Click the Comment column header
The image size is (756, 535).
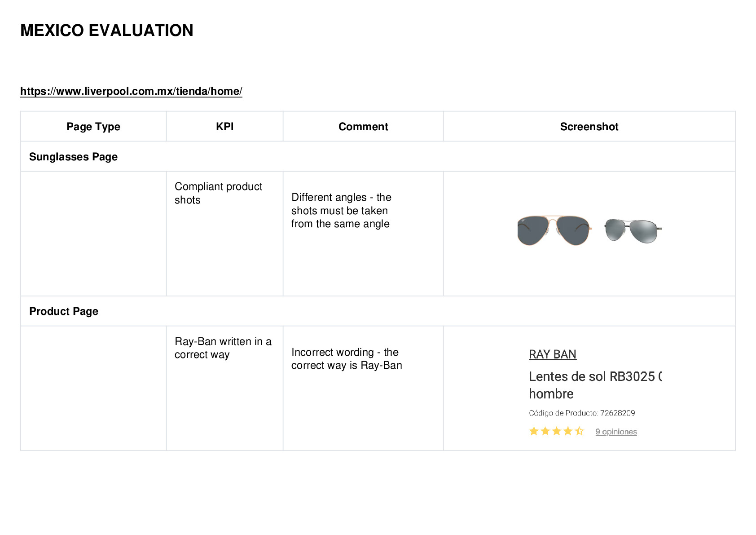pyautogui.click(x=363, y=127)
